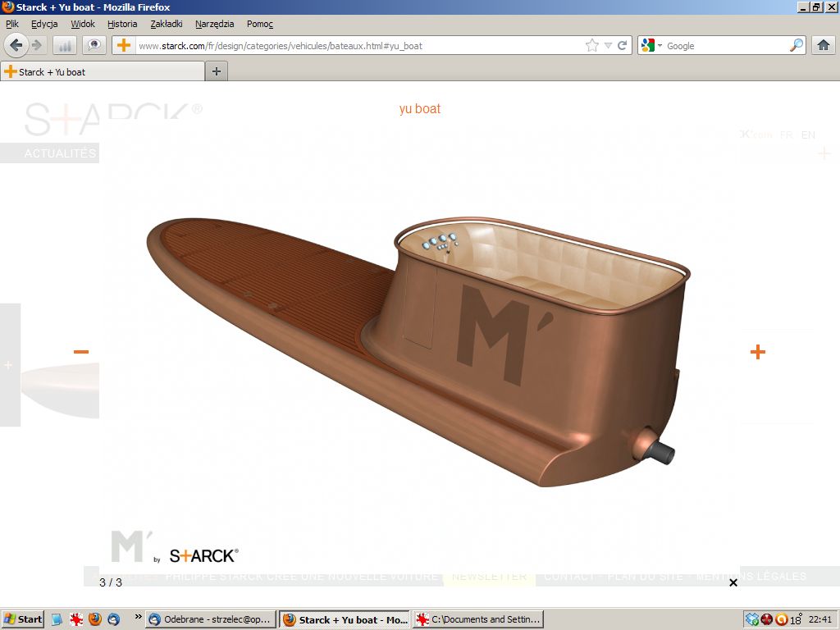Click the red splat quick launch icon

coord(76,620)
